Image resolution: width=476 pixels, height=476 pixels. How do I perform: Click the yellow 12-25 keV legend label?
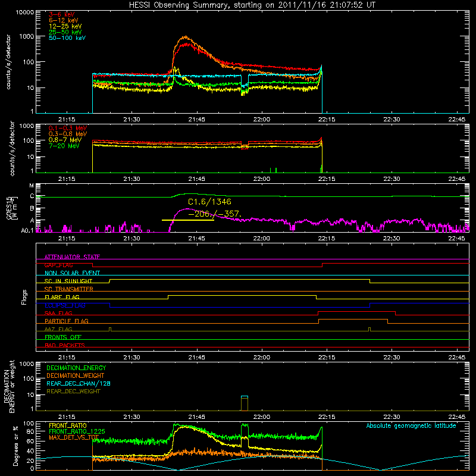[x=65, y=26]
